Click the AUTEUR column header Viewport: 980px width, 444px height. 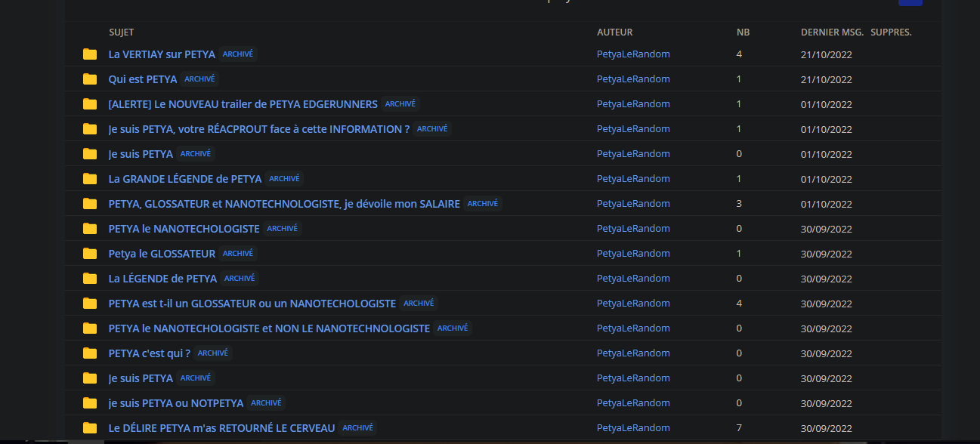614,32
